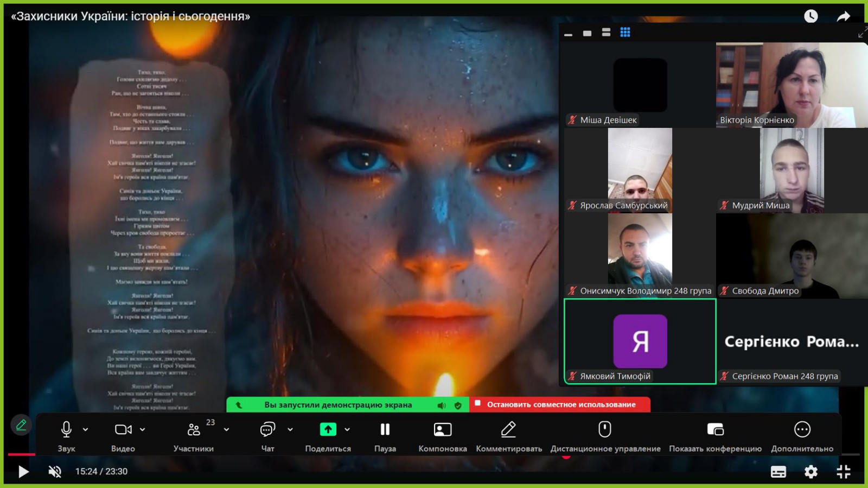Click Остановить совместное использование button
The height and width of the screenshot is (488, 868).
[560, 404]
